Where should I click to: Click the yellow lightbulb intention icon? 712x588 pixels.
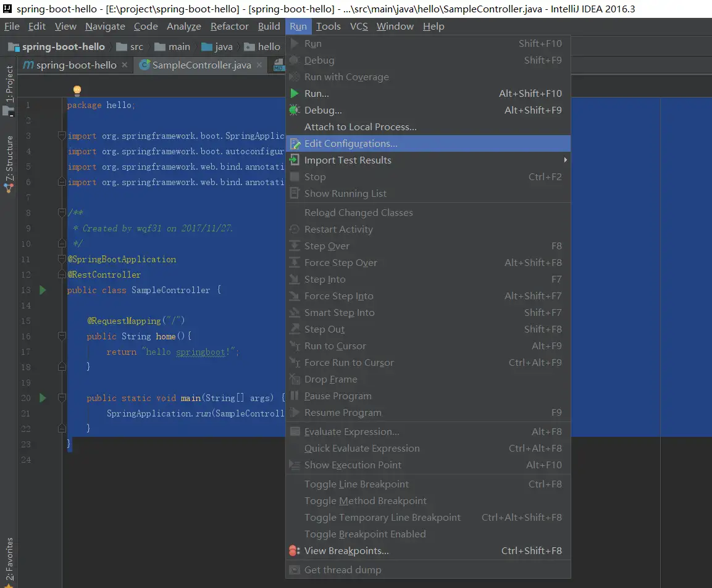coord(77,91)
